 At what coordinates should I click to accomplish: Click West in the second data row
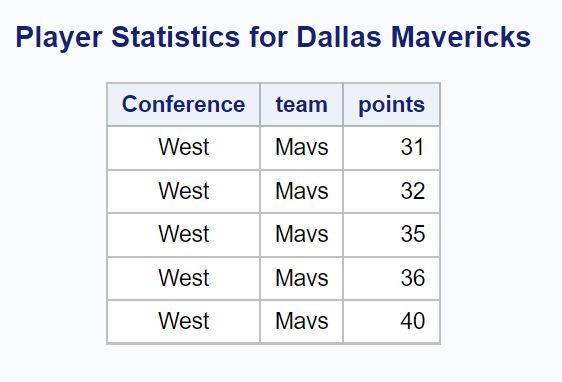coord(184,191)
